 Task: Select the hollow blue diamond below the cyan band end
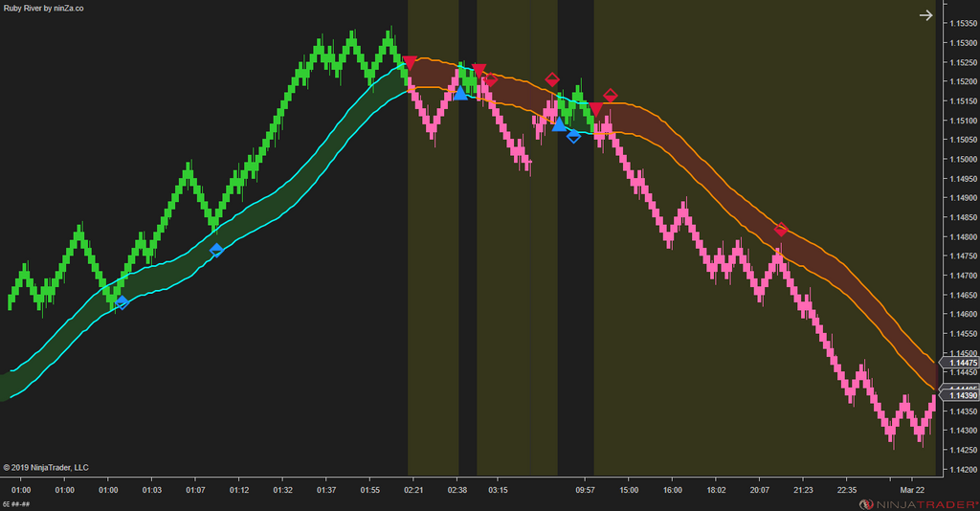pos(573,136)
